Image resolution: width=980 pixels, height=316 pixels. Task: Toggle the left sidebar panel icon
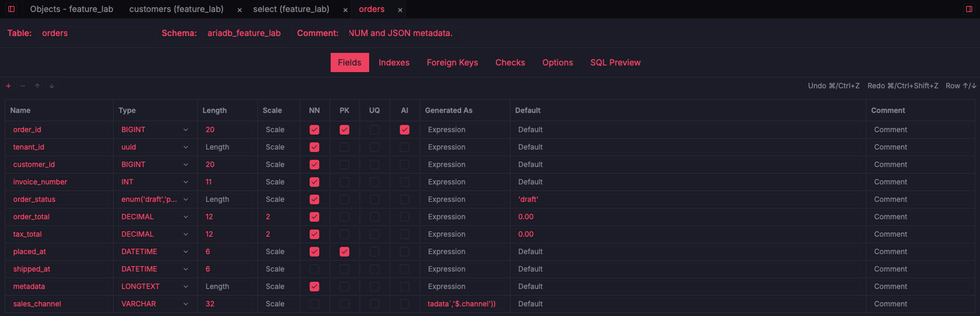click(11, 9)
